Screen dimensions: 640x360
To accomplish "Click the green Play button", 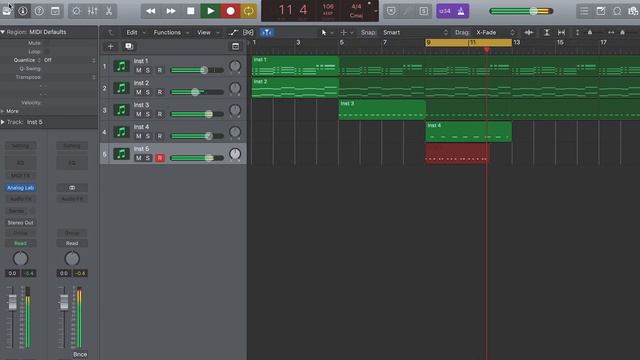I will coord(211,11).
